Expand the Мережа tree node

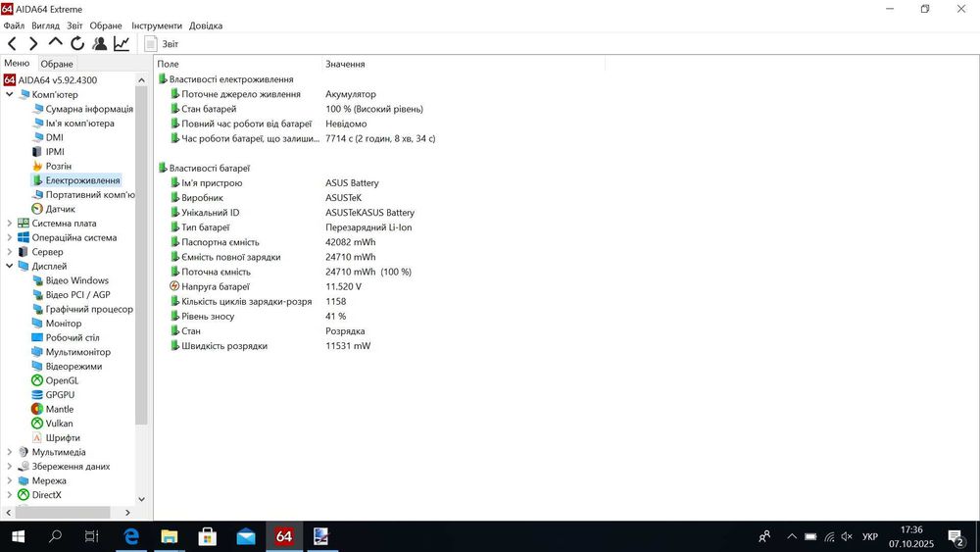[x=10, y=480]
